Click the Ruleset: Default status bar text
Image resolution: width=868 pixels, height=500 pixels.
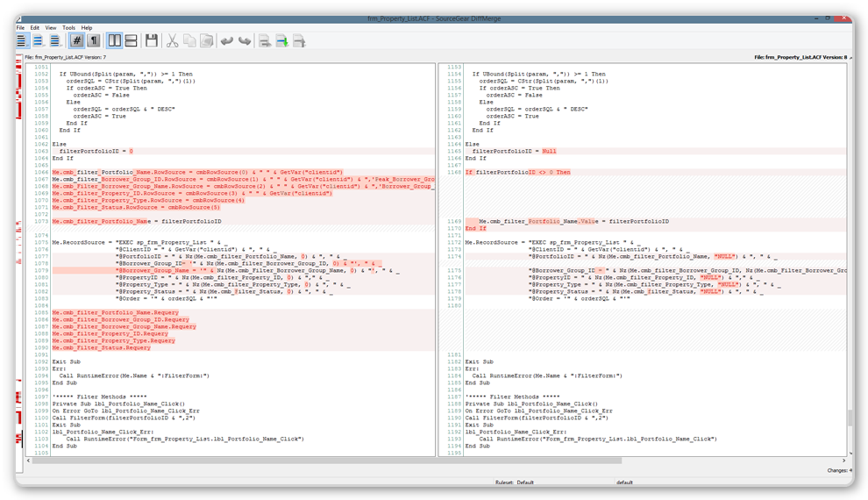pyautogui.click(x=513, y=482)
